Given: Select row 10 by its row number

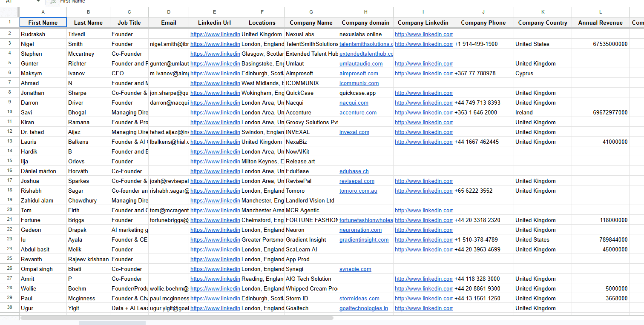Looking at the screenshot, I should (9, 112).
